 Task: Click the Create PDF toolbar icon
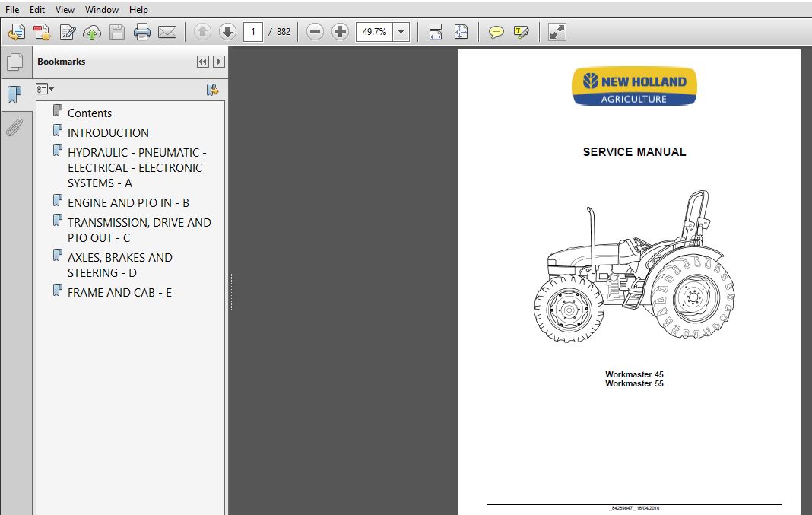click(42, 32)
